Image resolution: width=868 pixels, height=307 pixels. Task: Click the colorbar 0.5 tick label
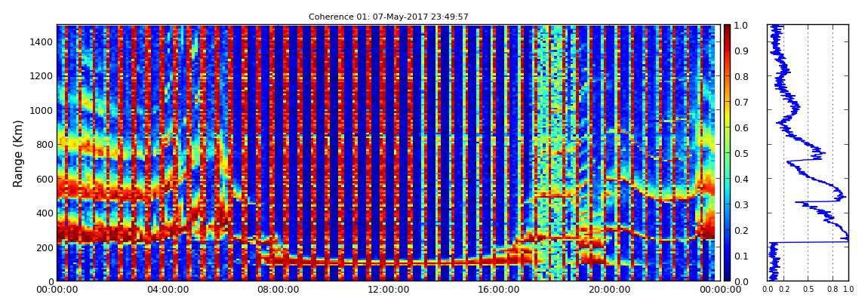742,154
